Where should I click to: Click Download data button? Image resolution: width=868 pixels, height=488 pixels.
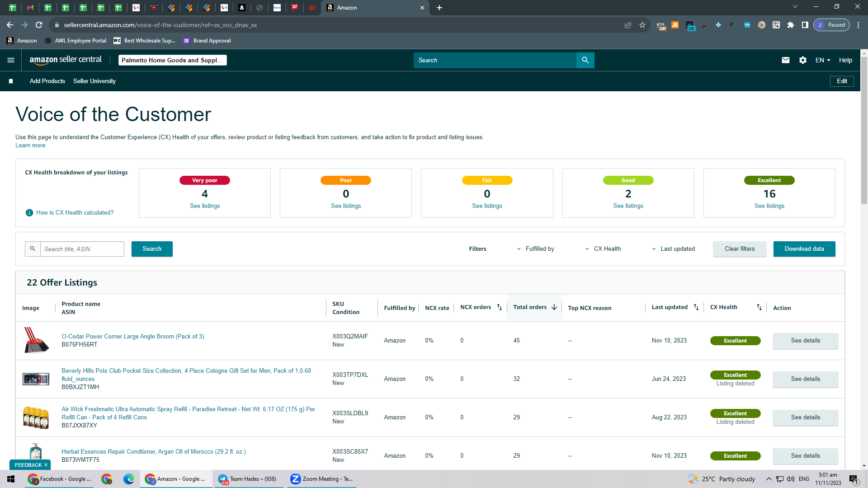[804, 249]
